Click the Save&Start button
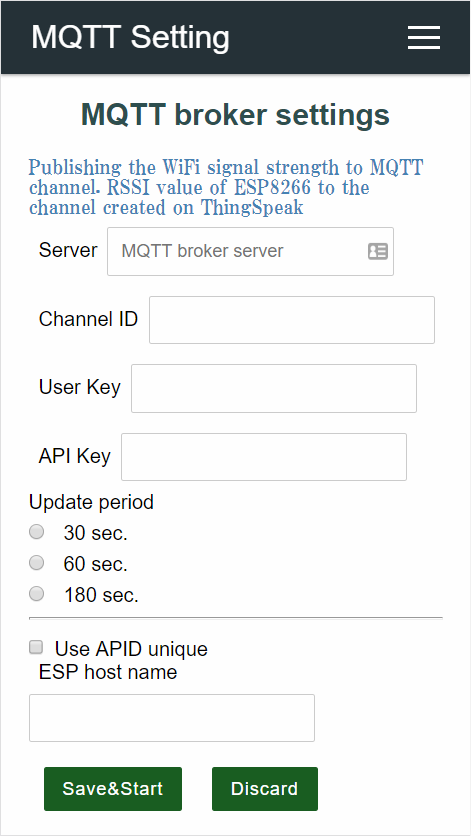 tap(113, 789)
